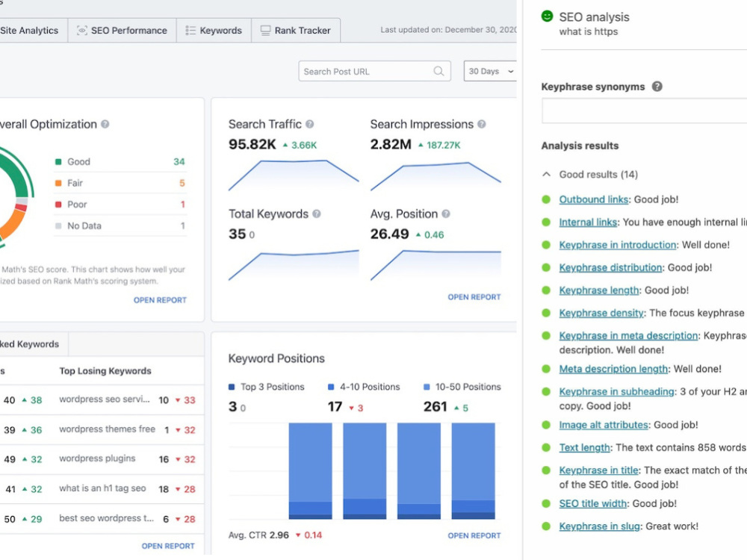
Task: Open the Site Analytics tab
Action: pyautogui.click(x=30, y=31)
